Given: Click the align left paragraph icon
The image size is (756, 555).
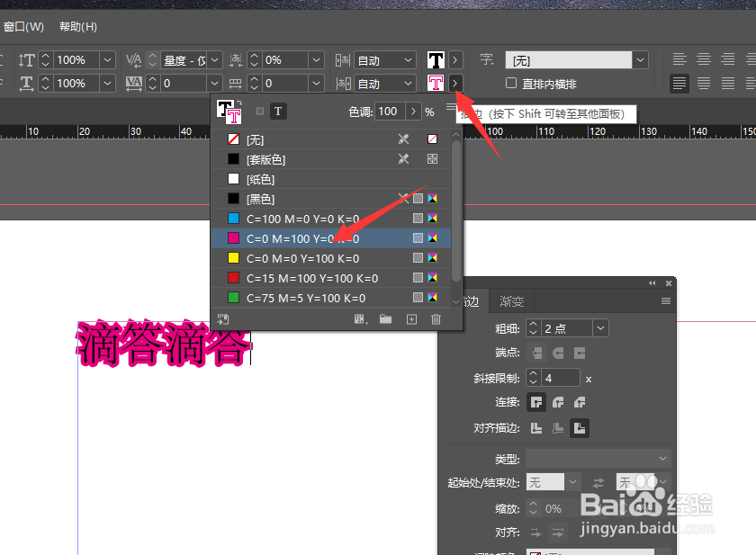Looking at the screenshot, I should 679,59.
